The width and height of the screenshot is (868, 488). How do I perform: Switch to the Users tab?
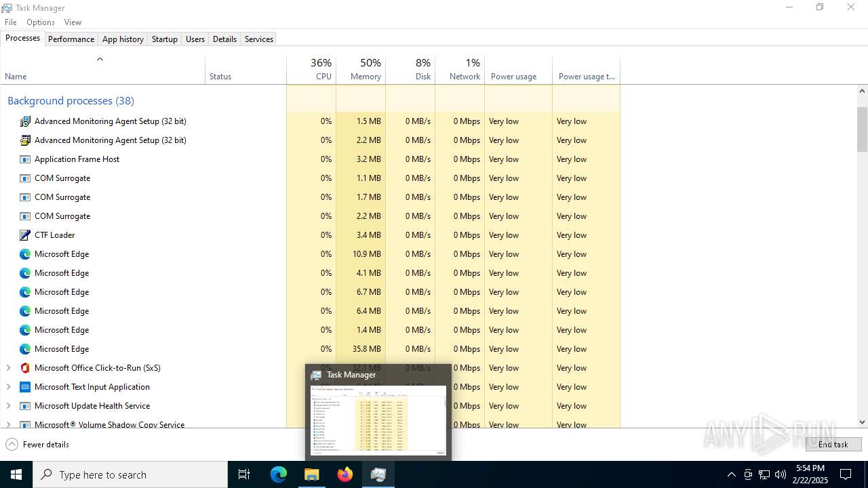tap(195, 39)
